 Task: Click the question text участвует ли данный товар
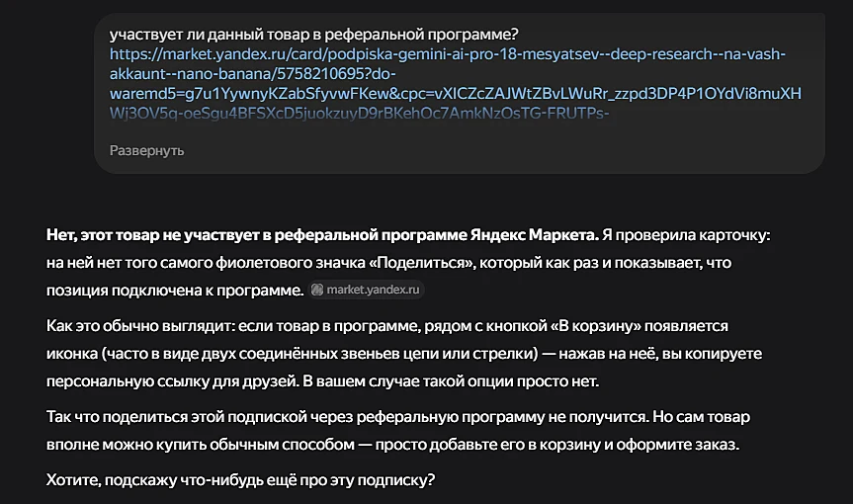pyautogui.click(x=314, y=35)
